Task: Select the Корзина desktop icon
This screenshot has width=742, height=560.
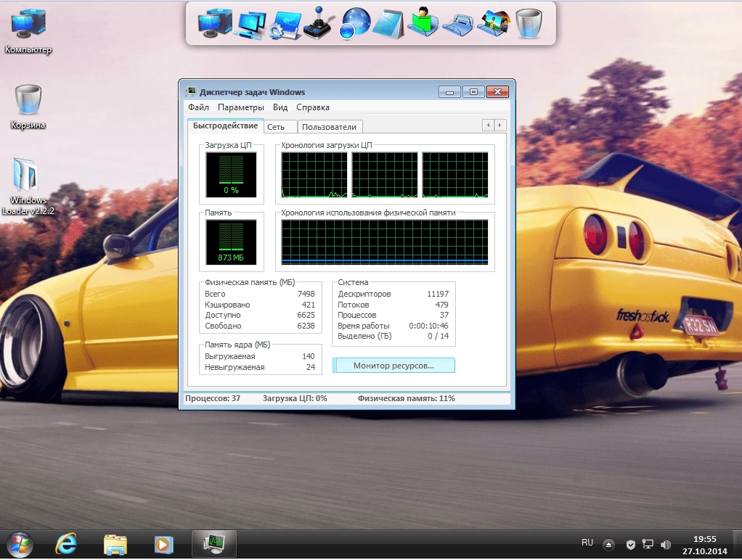Action: [28, 107]
